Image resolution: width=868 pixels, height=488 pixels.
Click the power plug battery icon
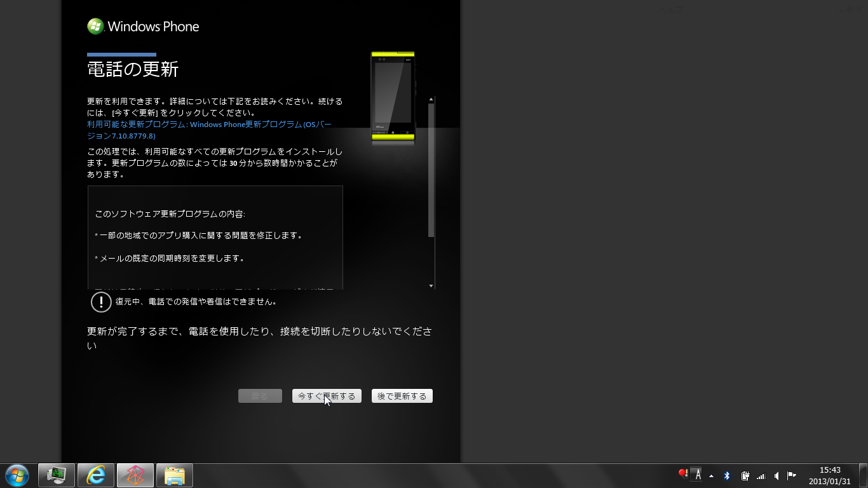[745, 475]
